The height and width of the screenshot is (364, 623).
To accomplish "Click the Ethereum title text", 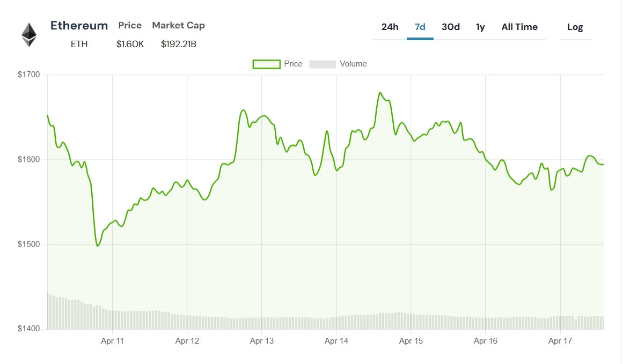I will point(79,25).
